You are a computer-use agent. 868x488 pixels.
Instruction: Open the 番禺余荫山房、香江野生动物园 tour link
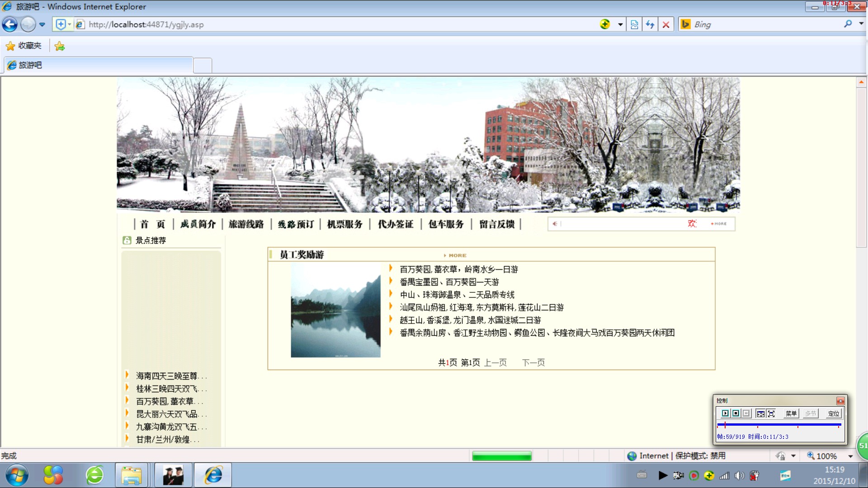[x=537, y=333]
